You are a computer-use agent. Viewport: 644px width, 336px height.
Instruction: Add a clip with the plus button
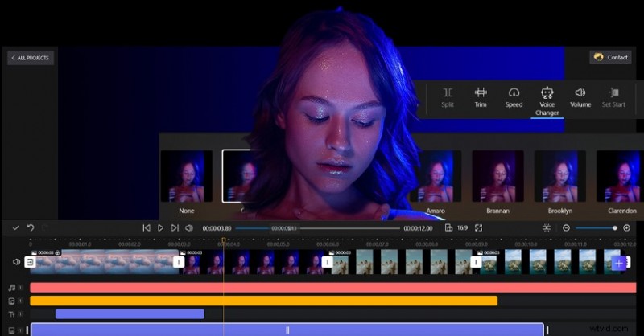618,262
